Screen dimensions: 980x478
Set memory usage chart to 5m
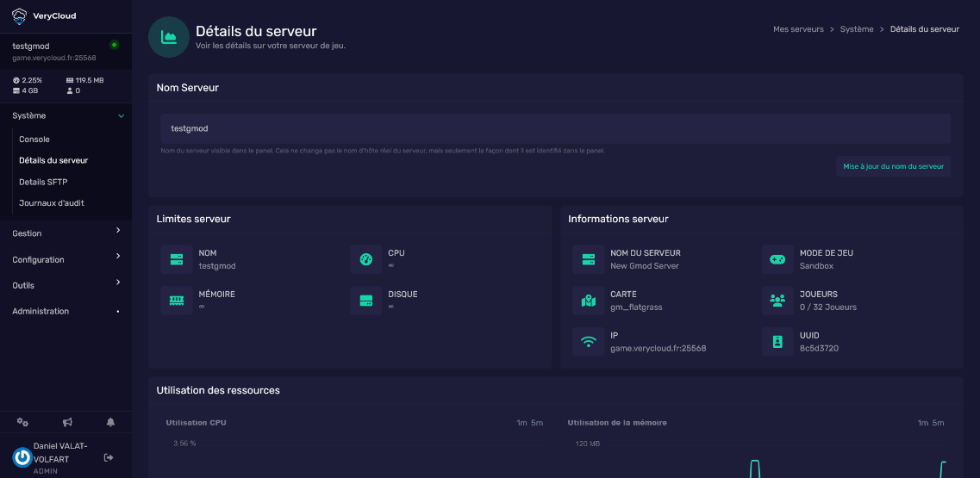click(938, 423)
